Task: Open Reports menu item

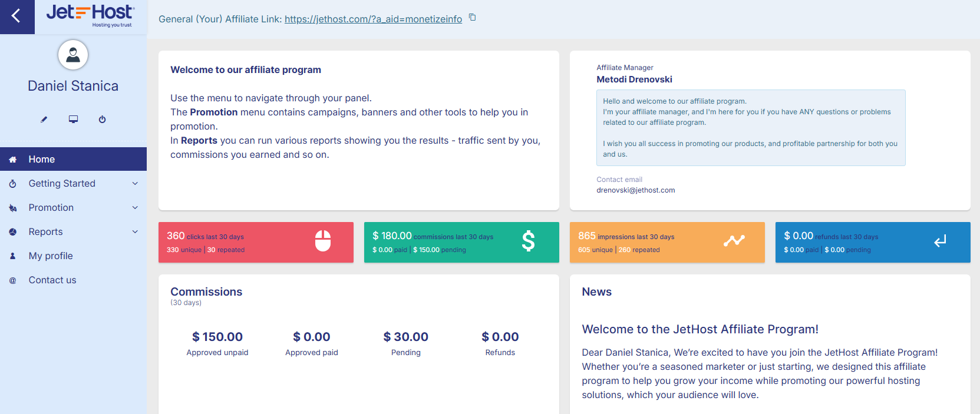Action: click(73, 231)
